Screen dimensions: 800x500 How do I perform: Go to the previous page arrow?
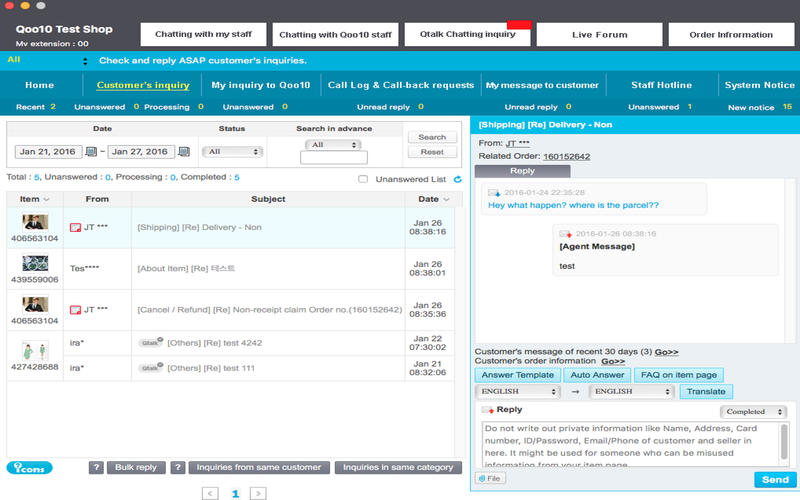(x=210, y=493)
